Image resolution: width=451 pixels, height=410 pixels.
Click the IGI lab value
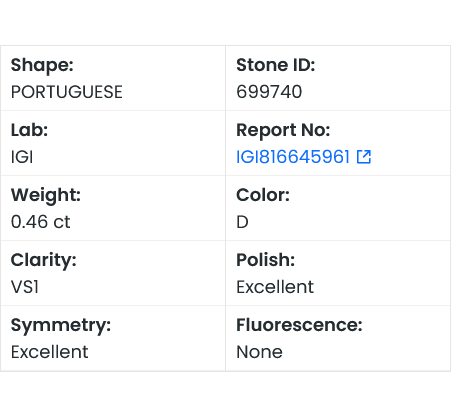click(22, 157)
